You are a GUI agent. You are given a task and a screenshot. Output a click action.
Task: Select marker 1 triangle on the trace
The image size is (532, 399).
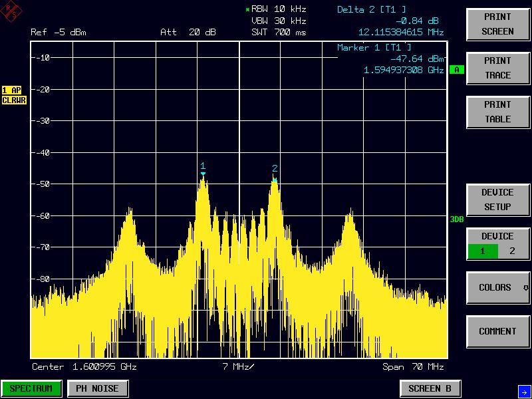203,174
